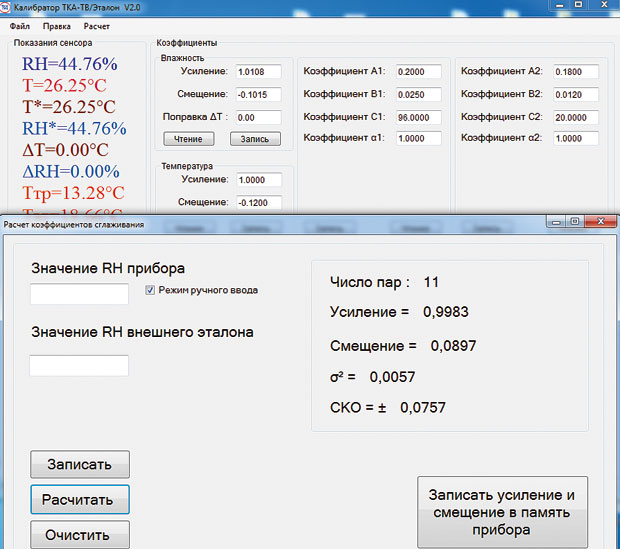Click the Коэффициент α1 field
The width and height of the screenshot is (620, 549).
[x=418, y=138]
